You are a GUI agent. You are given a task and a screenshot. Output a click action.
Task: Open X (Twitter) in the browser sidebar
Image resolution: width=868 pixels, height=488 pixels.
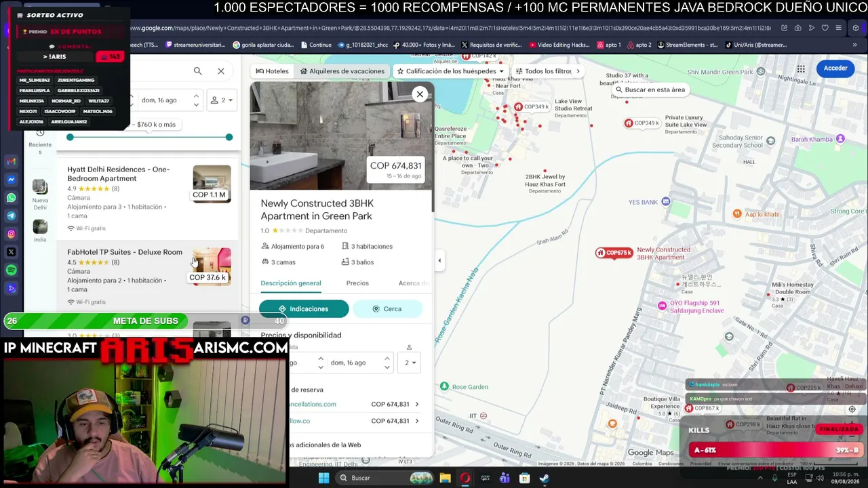click(x=11, y=252)
